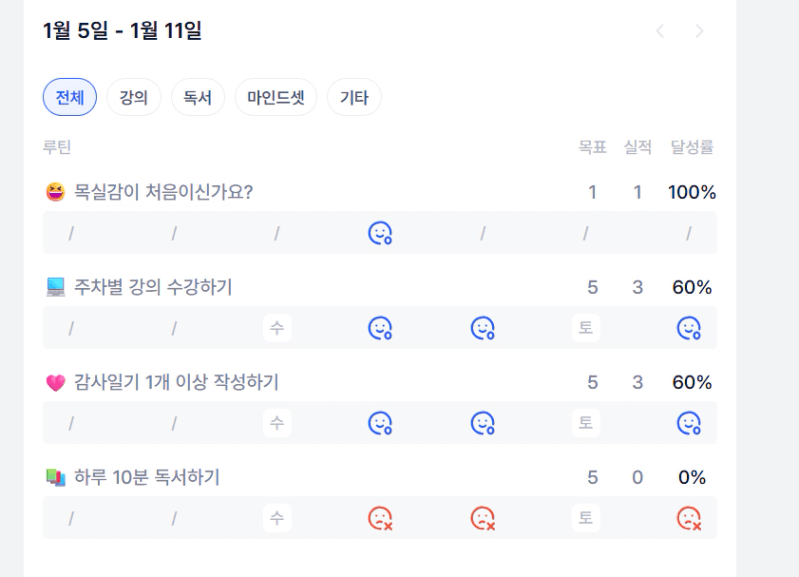799x577 pixels.
Task: Select middle smiley in 감사일기 routine row
Action: pyautogui.click(x=483, y=423)
